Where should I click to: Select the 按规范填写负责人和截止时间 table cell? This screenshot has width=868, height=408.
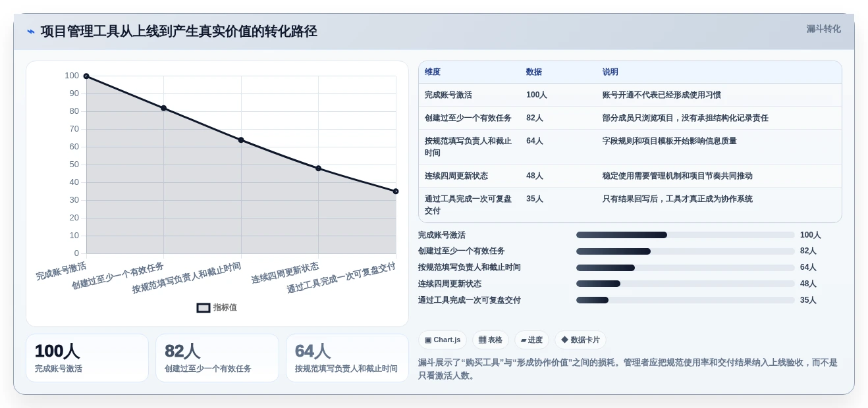click(468, 147)
